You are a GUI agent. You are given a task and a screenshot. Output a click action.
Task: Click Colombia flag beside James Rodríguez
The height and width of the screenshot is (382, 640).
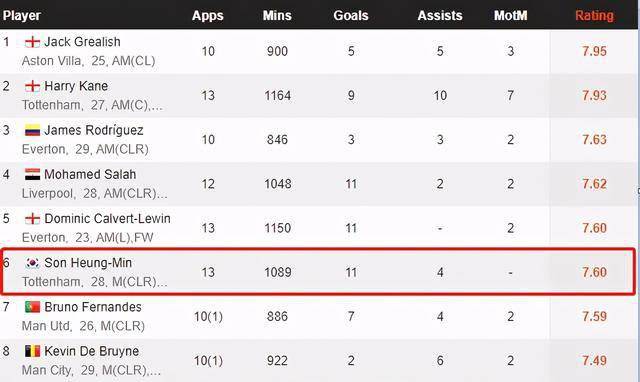point(32,130)
